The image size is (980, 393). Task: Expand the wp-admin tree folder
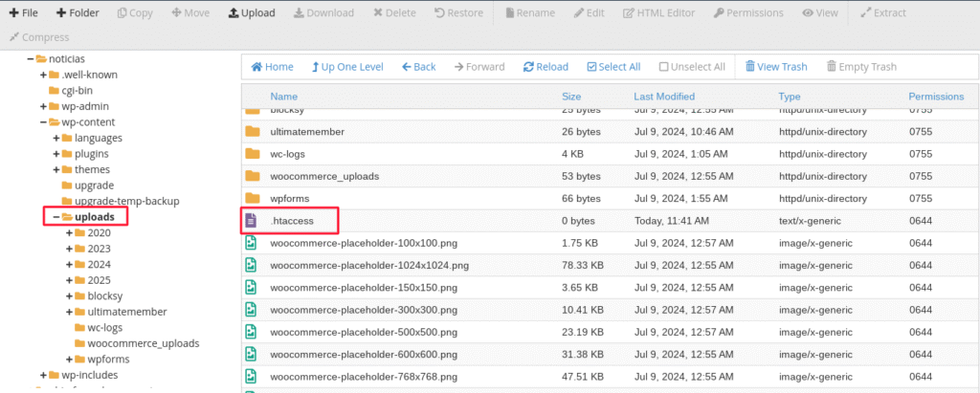tap(43, 106)
